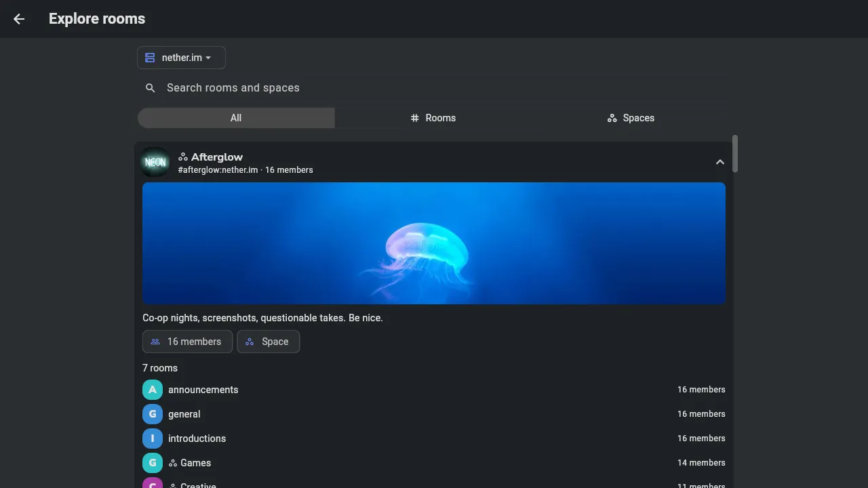Click the general room avatar

153,414
